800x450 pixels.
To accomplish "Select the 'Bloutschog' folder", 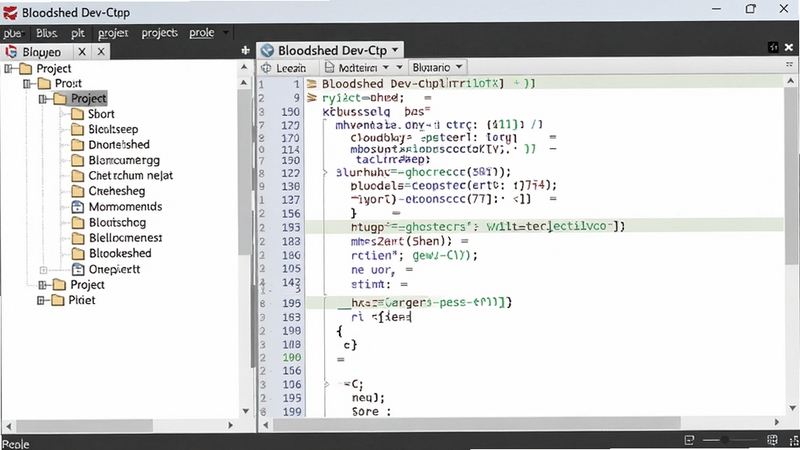I will [108, 222].
